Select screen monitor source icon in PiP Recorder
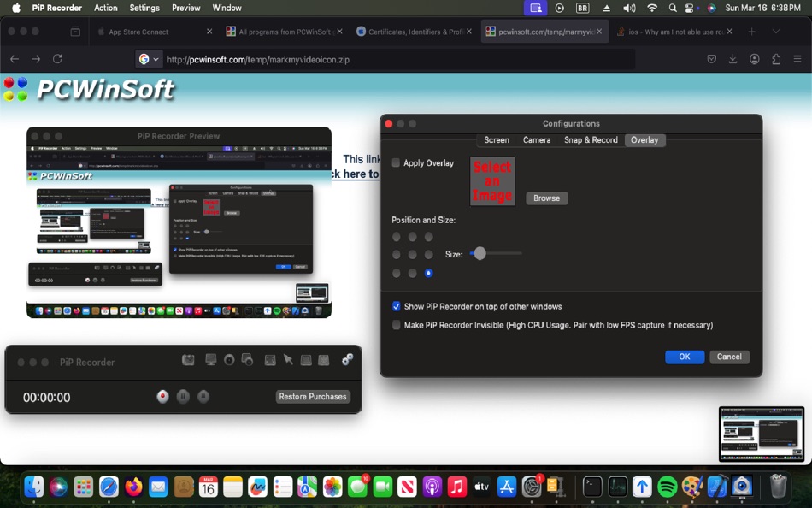The width and height of the screenshot is (812, 508). pyautogui.click(x=211, y=360)
